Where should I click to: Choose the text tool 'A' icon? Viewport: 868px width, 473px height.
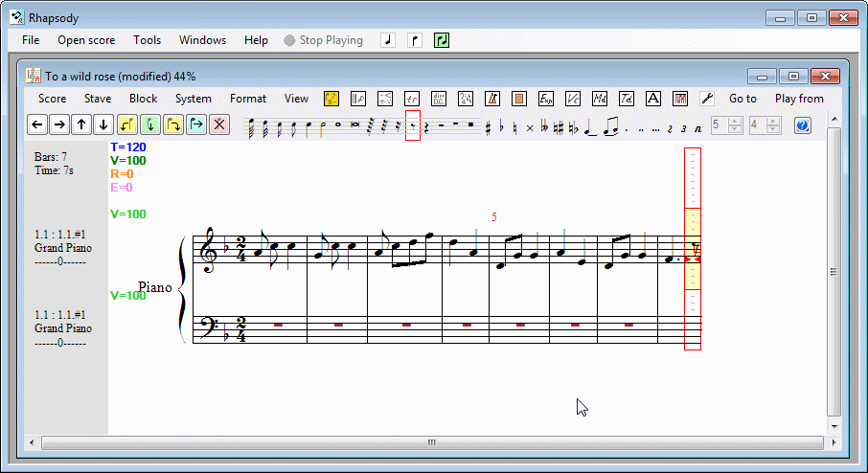coord(653,99)
